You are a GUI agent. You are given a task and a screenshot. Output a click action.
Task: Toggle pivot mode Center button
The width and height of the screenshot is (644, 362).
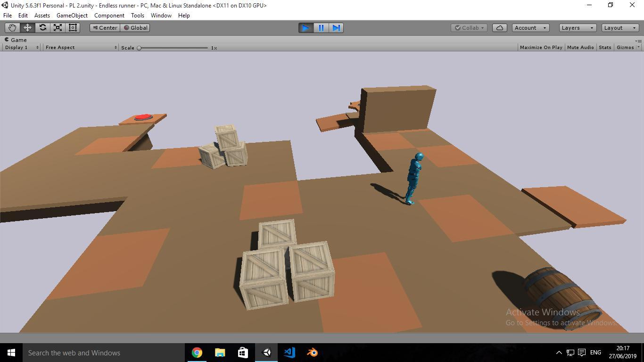pyautogui.click(x=105, y=28)
